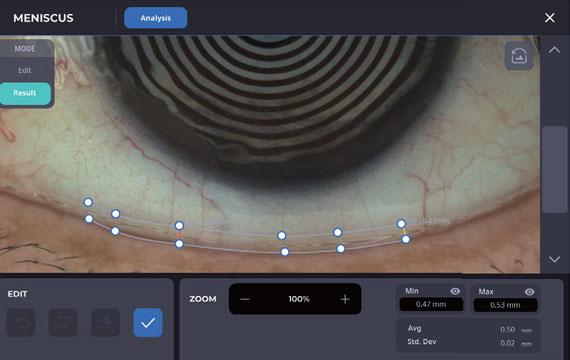570x360 pixels.
Task: Select the leftmost upper-curve control point
Action: tap(88, 202)
